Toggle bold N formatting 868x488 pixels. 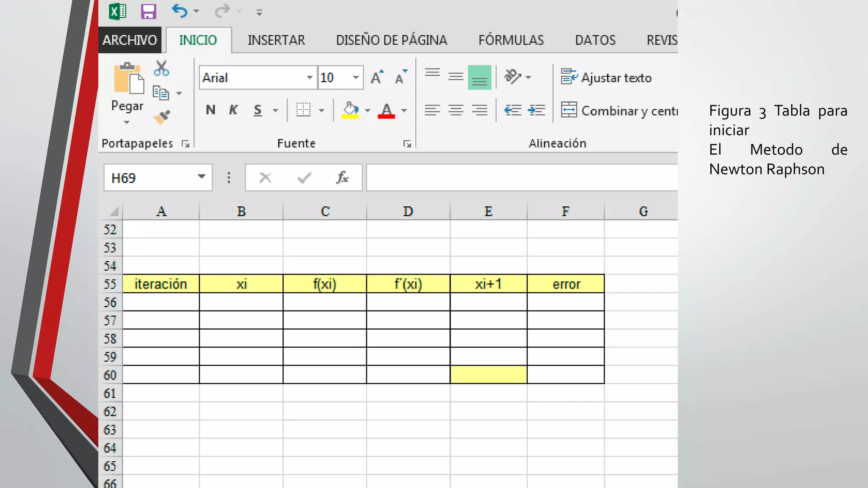[210, 110]
